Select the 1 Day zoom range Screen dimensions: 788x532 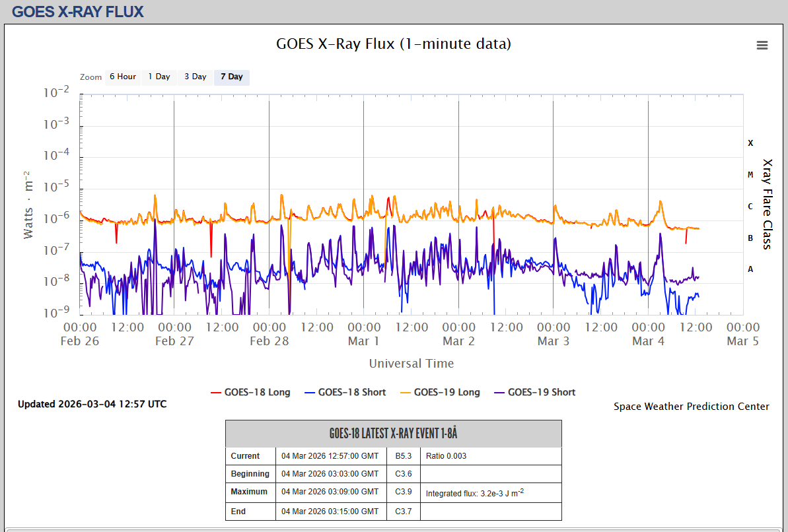[x=159, y=77]
